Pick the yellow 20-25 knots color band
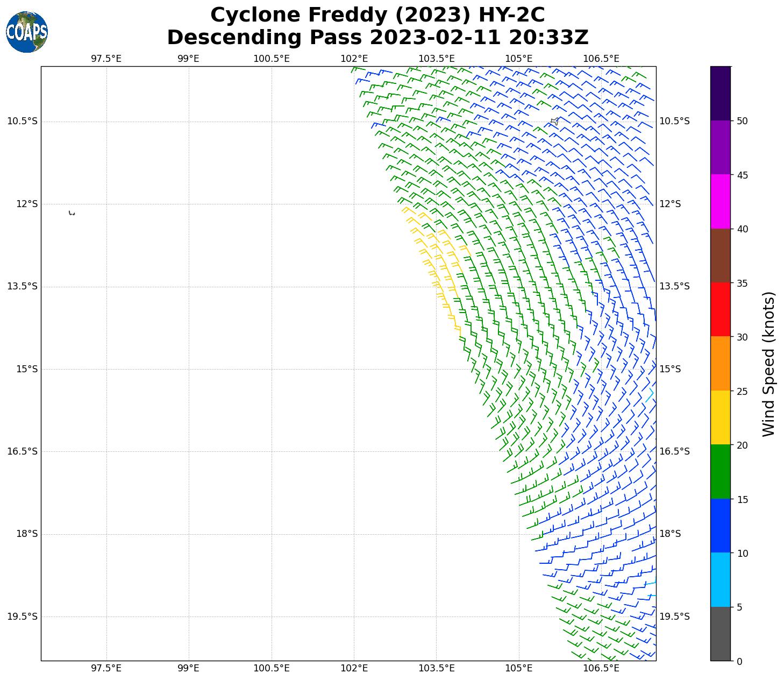 [x=720, y=417]
